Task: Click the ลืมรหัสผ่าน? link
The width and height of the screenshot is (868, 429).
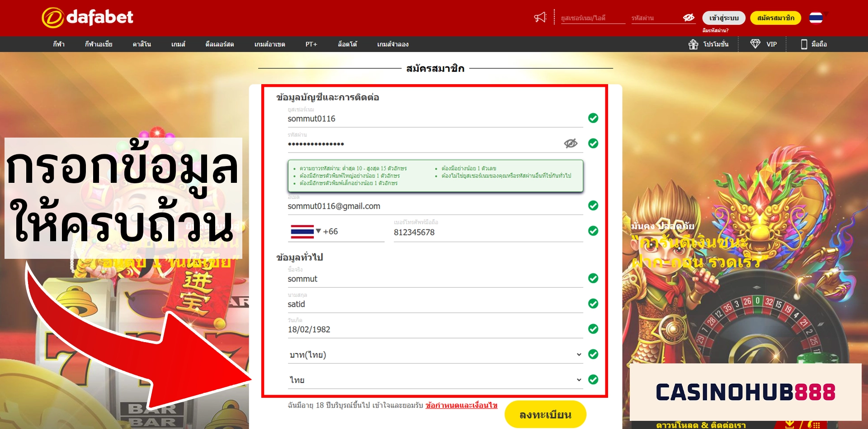Action: point(715,30)
